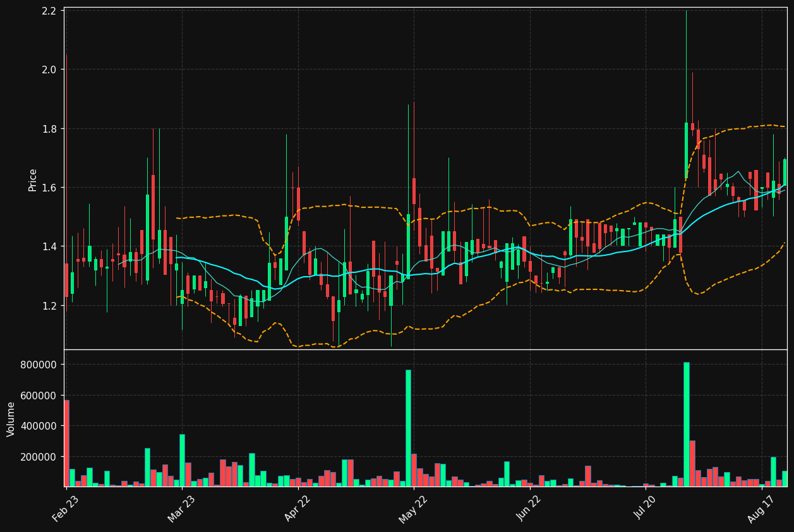Image resolution: width=794 pixels, height=532 pixels.
Task: Click the 200000 volume axis label
Action: pyautogui.click(x=40, y=457)
